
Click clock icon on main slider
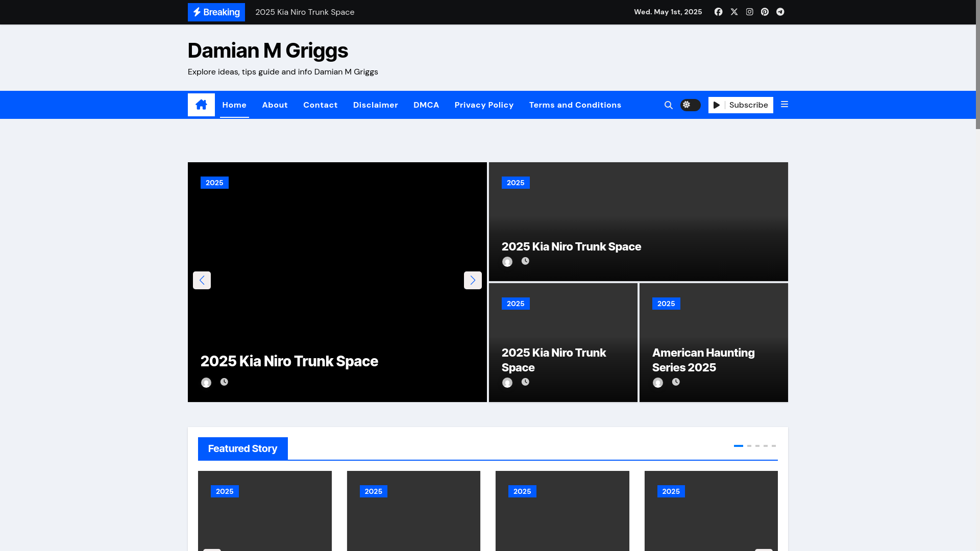(x=224, y=382)
